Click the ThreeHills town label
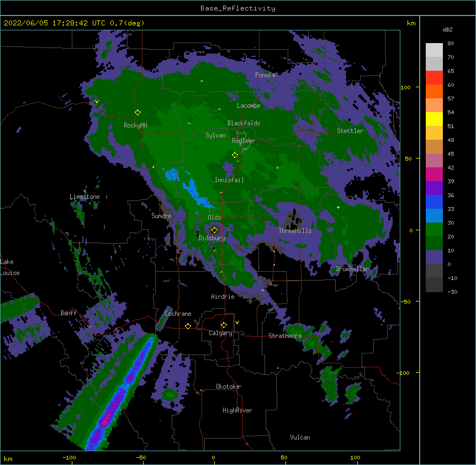Viewport: 476px width, 465px height. point(295,231)
